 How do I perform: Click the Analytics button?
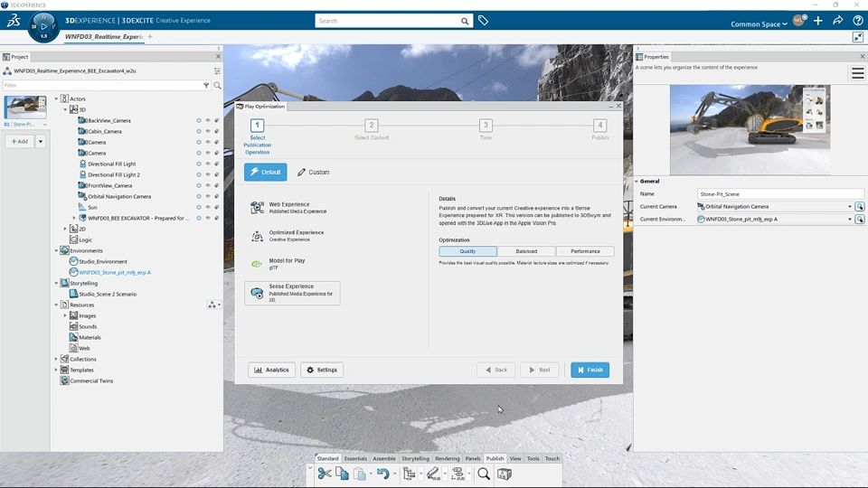pyautogui.click(x=272, y=370)
